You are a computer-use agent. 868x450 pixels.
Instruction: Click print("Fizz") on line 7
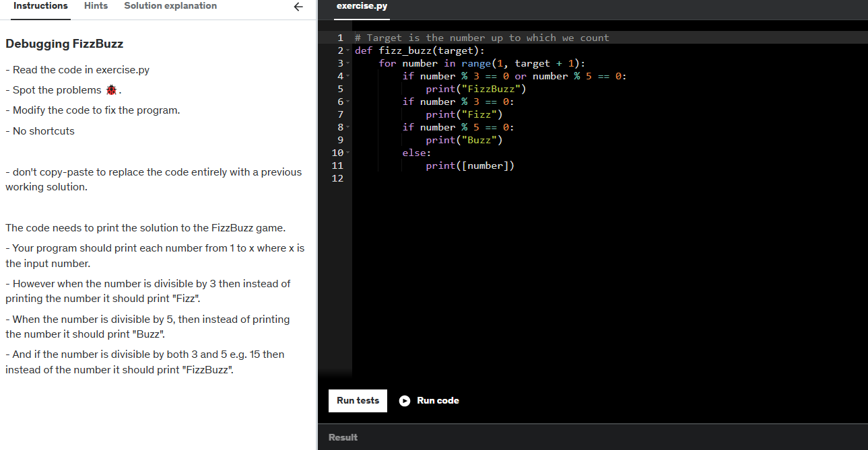coord(464,114)
